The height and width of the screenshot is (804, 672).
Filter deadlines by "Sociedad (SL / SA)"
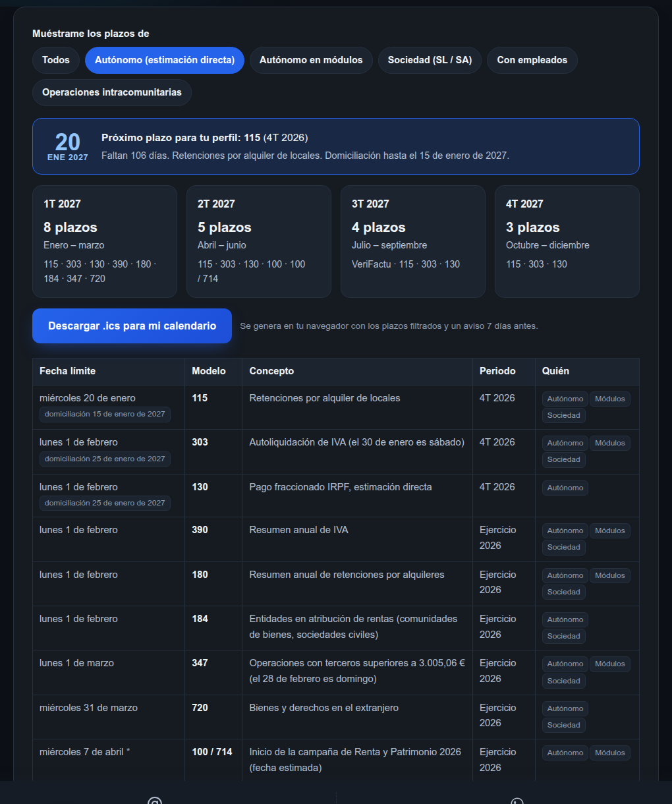coord(430,60)
